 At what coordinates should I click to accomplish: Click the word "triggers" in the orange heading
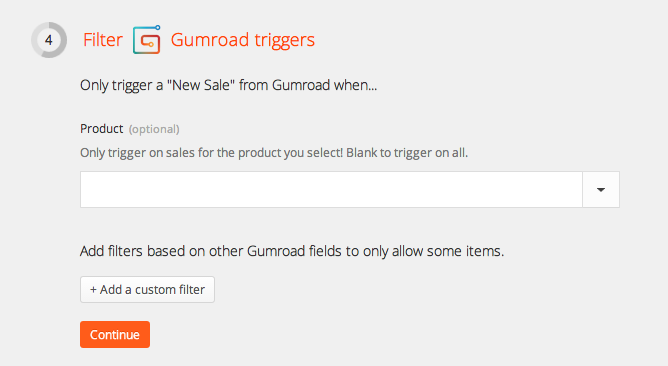coord(285,41)
